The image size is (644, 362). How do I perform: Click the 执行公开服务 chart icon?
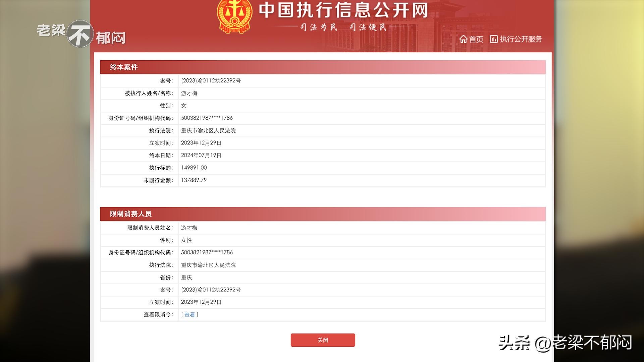pyautogui.click(x=493, y=39)
